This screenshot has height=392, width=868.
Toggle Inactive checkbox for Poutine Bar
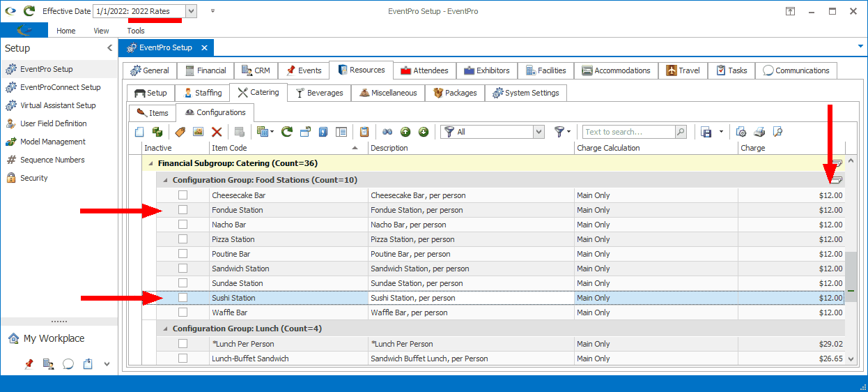183,254
